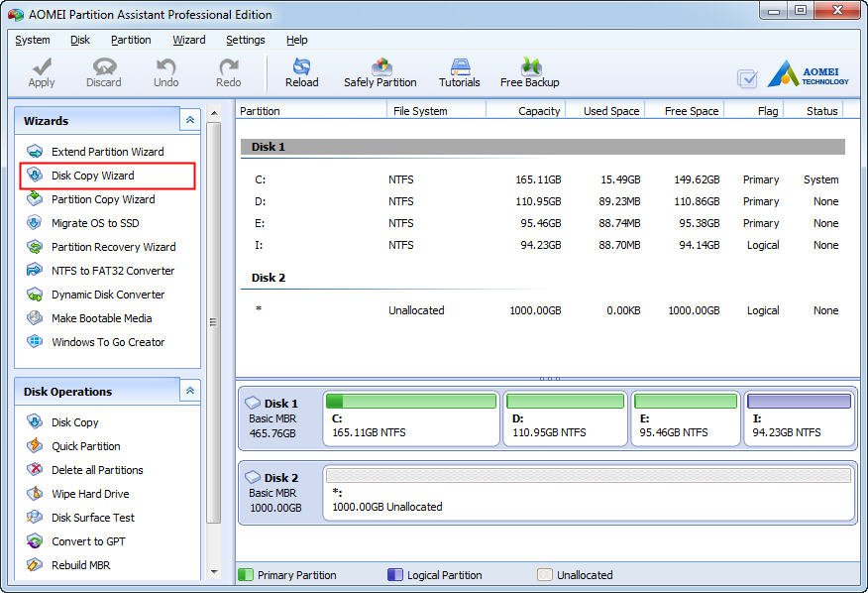Screen dimensions: 868x593
Task: Start NTFS to FAT32 Converter link
Action: [113, 271]
